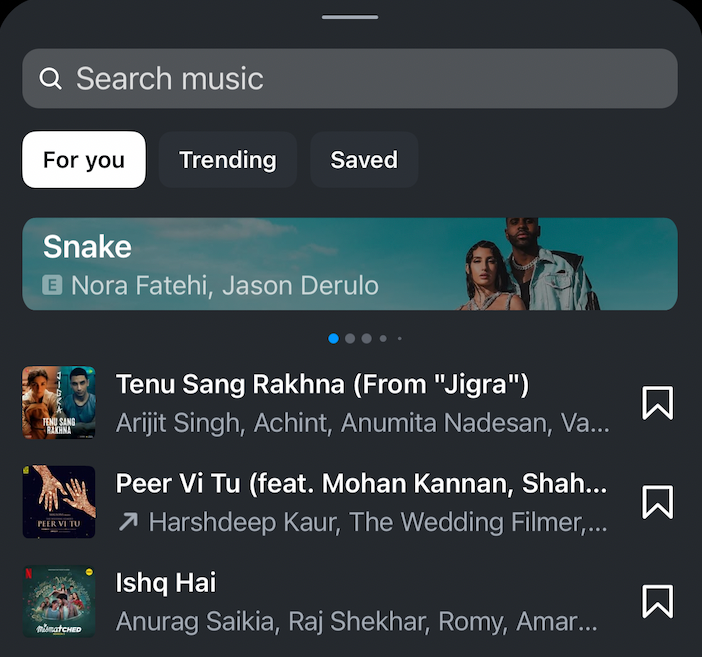Image resolution: width=702 pixels, height=657 pixels.
Task: Tap the Nora Fatehi, Jason Derulo artist line
Action: [x=224, y=286]
